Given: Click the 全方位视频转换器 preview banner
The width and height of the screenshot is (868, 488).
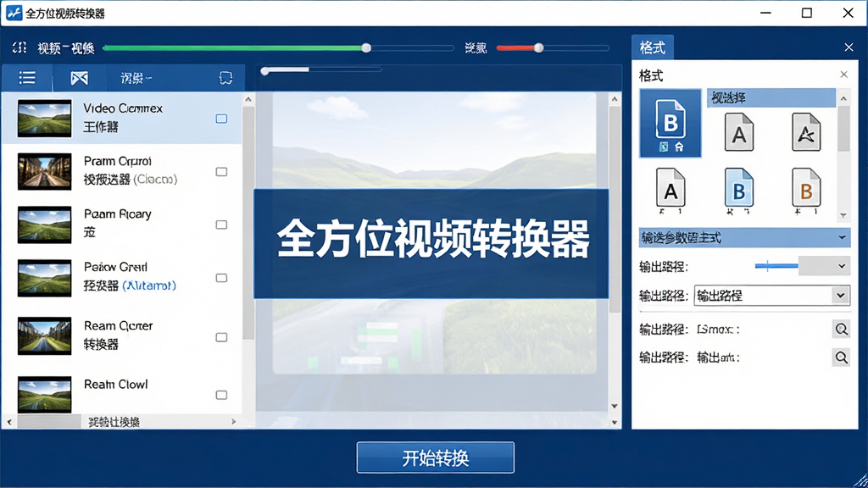Looking at the screenshot, I should 431,243.
